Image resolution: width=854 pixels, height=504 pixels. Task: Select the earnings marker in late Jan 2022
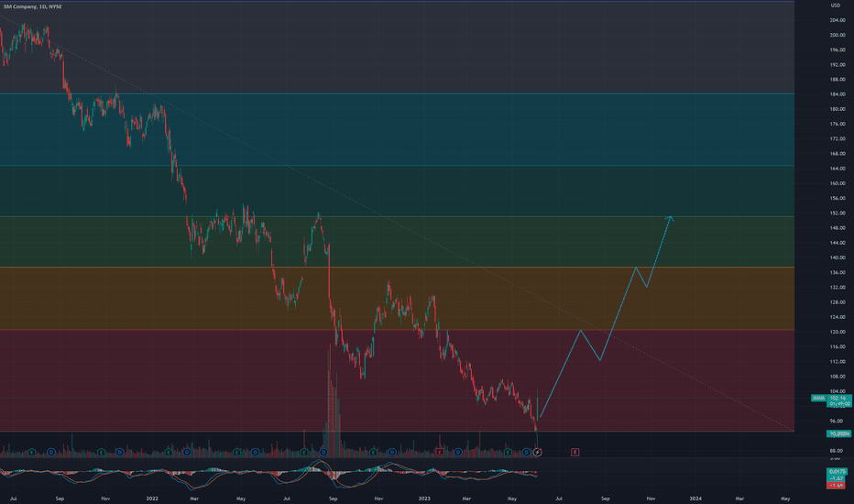tap(169, 453)
